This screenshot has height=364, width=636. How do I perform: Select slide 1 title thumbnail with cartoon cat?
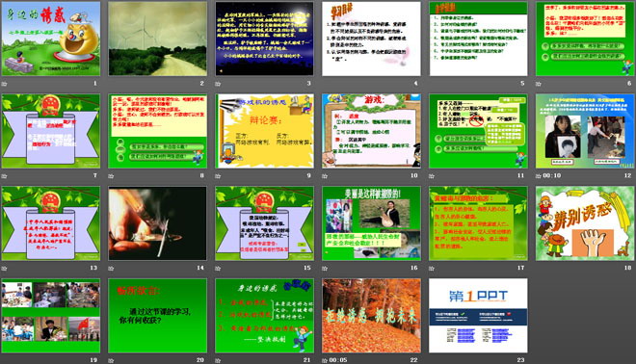point(51,39)
